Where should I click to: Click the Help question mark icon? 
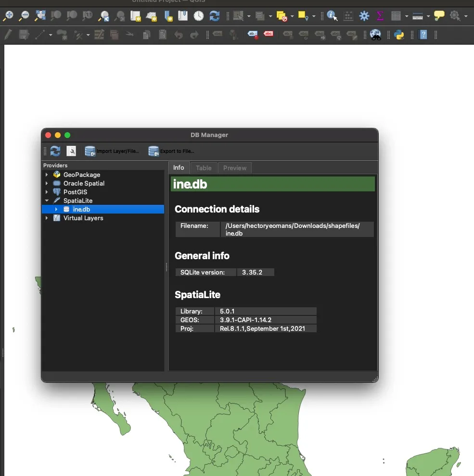point(423,35)
